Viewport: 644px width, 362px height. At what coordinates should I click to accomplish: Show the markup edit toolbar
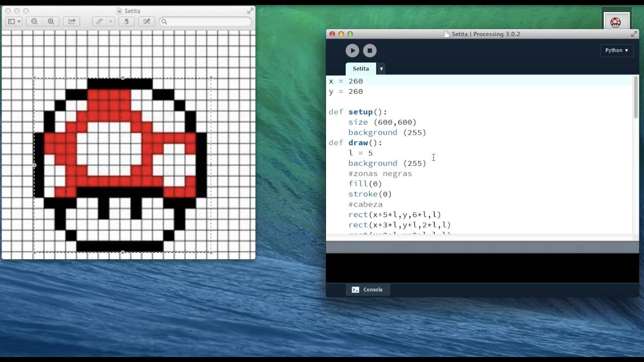tap(146, 22)
